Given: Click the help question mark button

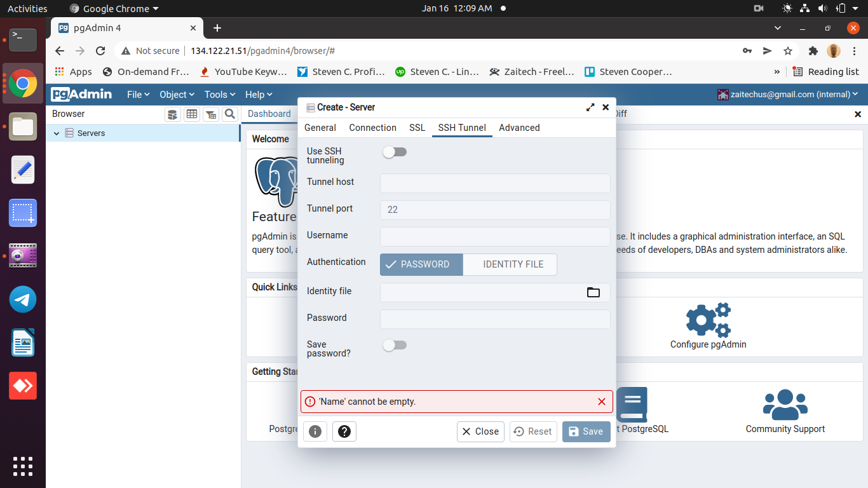Looking at the screenshot, I should (344, 431).
